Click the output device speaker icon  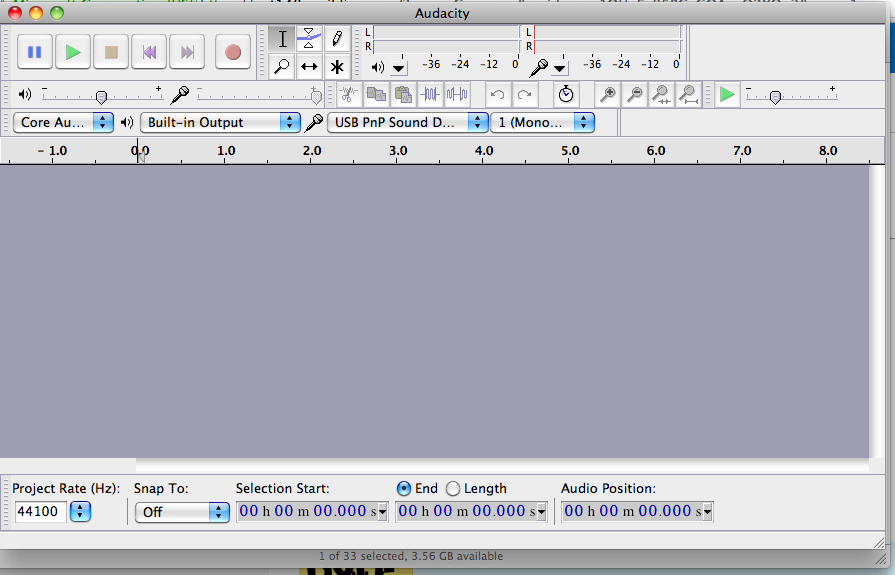(127, 122)
